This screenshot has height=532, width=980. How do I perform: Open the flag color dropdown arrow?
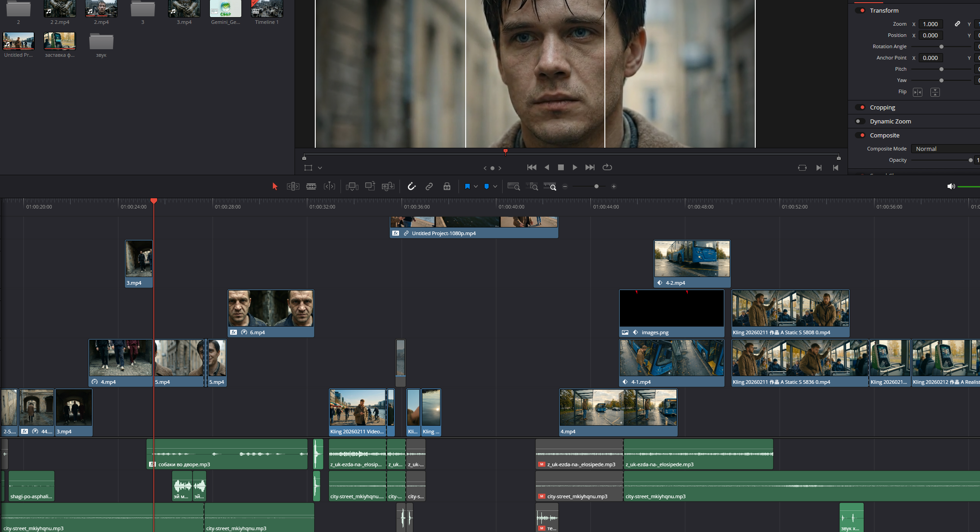pos(476,186)
